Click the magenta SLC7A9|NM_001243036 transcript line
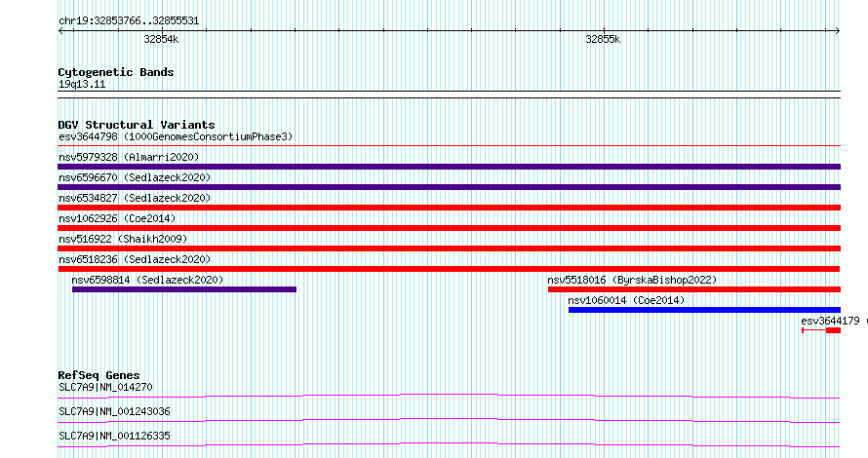Viewport: 868px width, 458px height. 449,420
